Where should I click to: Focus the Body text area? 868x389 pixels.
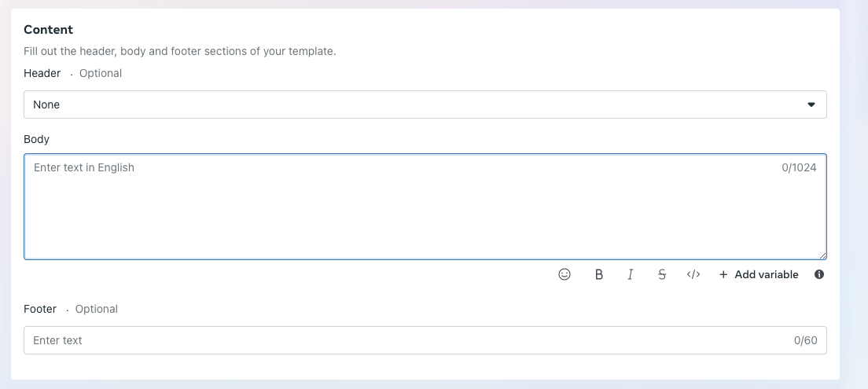click(x=425, y=207)
